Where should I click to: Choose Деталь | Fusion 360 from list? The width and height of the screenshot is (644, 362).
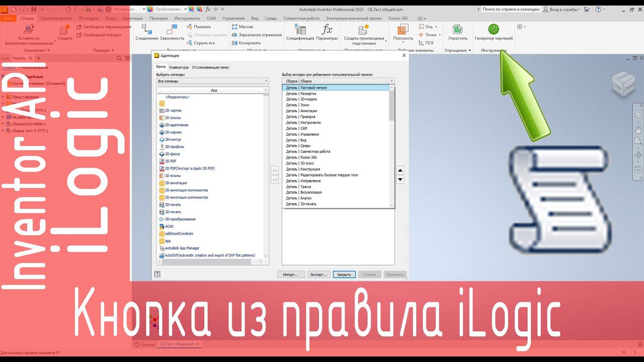(x=336, y=157)
